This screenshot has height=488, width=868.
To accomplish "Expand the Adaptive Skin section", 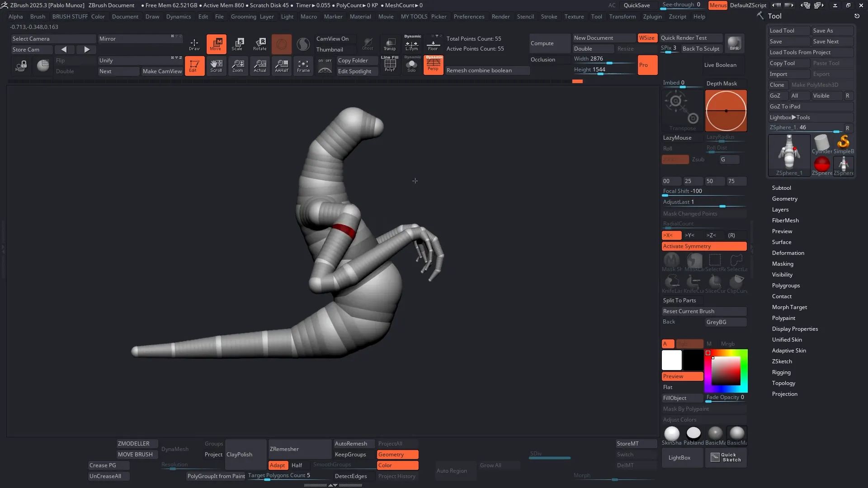I will 789,351.
